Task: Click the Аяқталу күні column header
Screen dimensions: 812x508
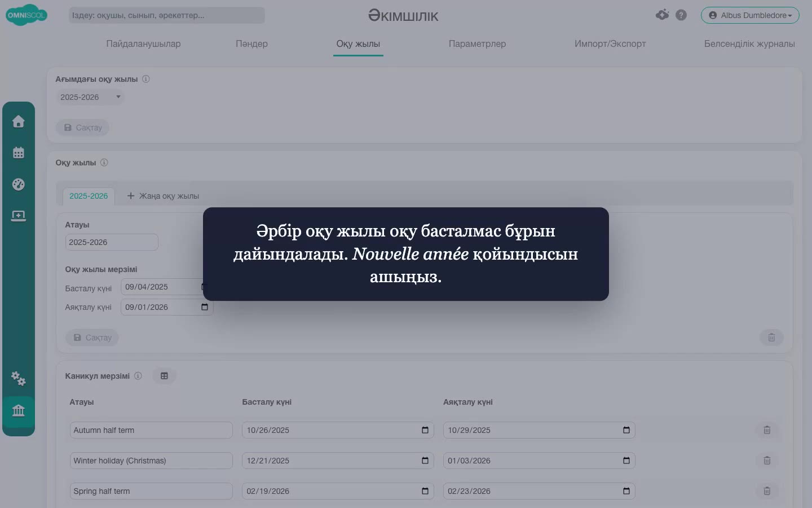Action: (468, 402)
